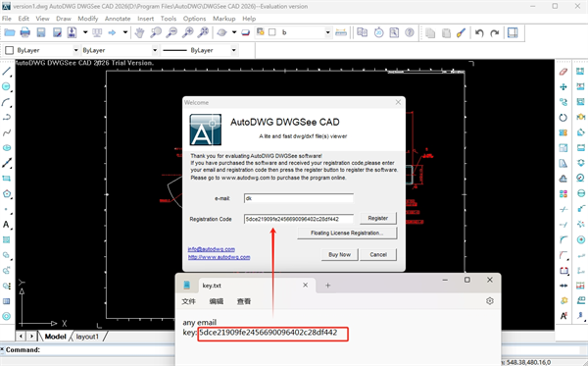
Task: Select the Line draw tool
Action: pyautogui.click(x=7, y=72)
